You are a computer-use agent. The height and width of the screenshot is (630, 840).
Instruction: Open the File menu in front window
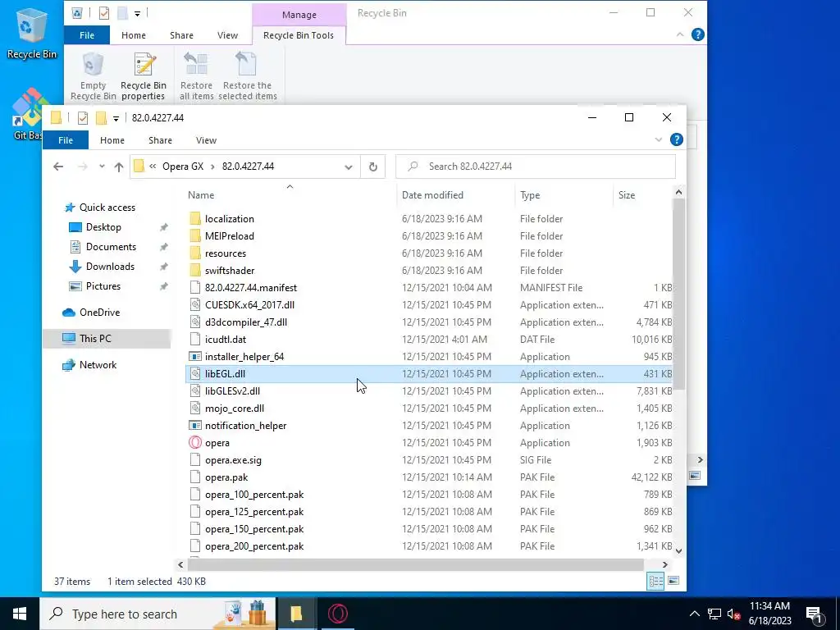coord(66,139)
